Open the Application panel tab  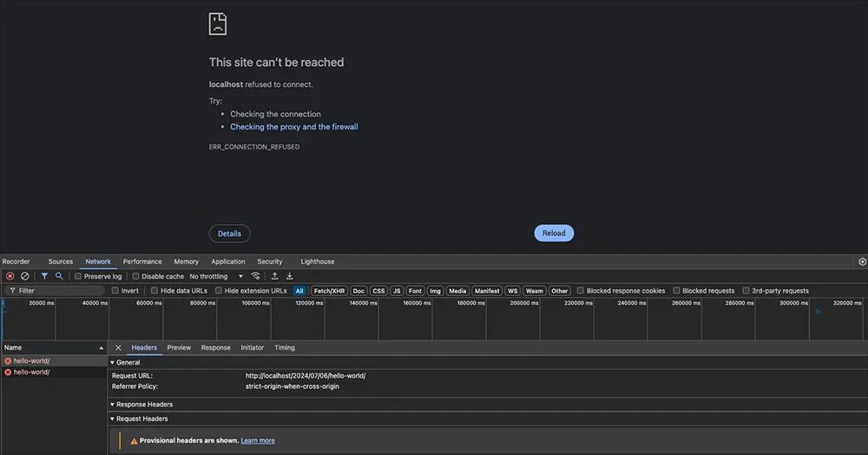click(x=228, y=262)
